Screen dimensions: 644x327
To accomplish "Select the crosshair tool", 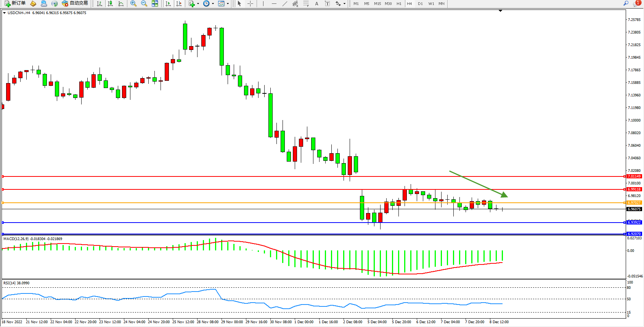I will pos(250,3).
